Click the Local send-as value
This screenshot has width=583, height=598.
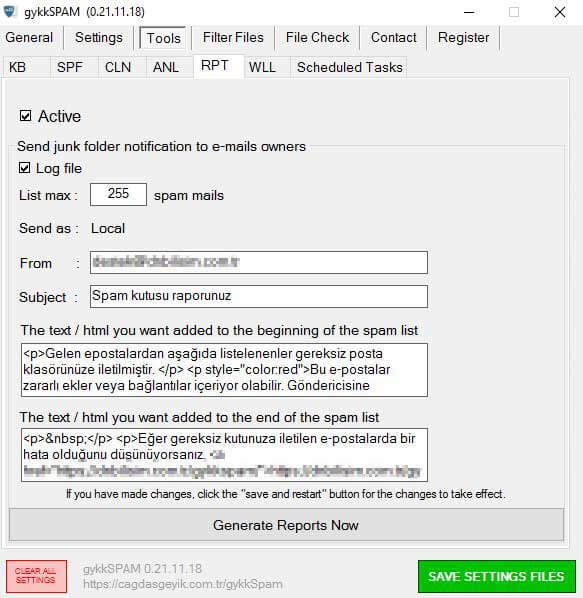click(x=108, y=228)
